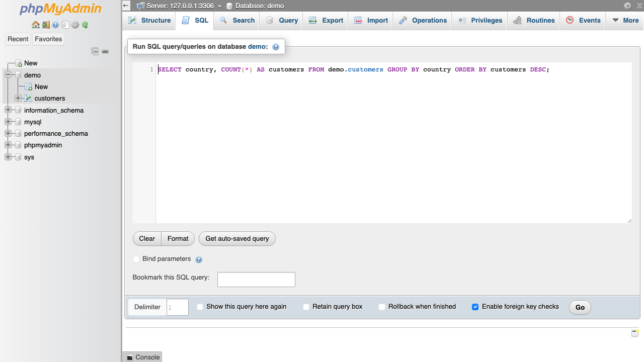Expand the sys database node
Screen dimensions: 644x362
click(x=8, y=157)
